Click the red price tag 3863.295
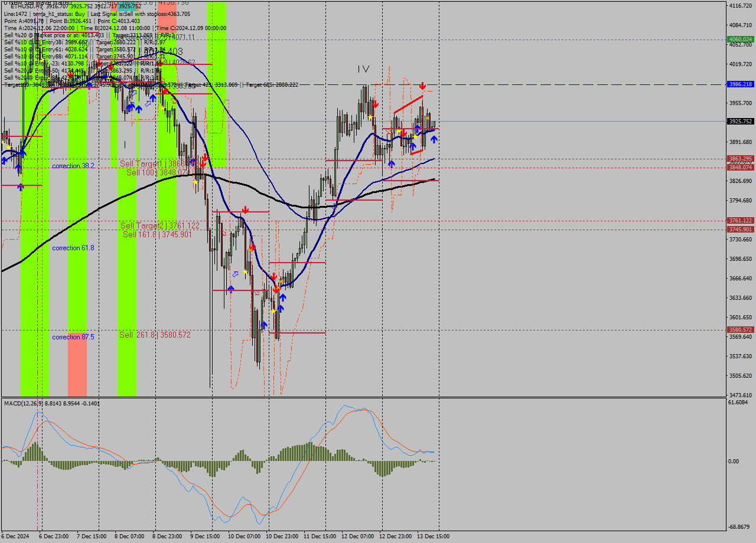 741,159
